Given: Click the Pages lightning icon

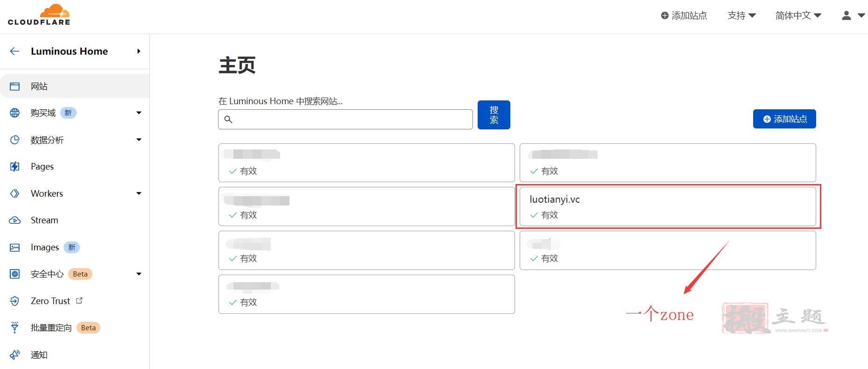Looking at the screenshot, I should pyautogui.click(x=15, y=167).
